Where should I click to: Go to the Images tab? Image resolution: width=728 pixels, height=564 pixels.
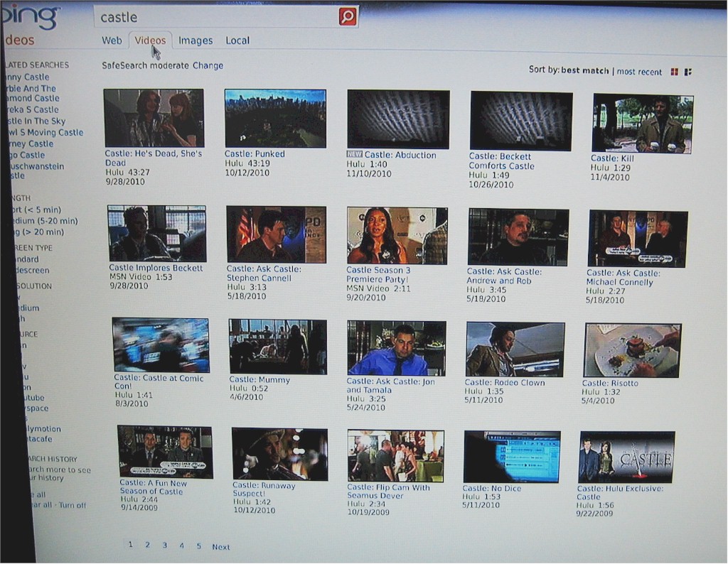tap(196, 40)
